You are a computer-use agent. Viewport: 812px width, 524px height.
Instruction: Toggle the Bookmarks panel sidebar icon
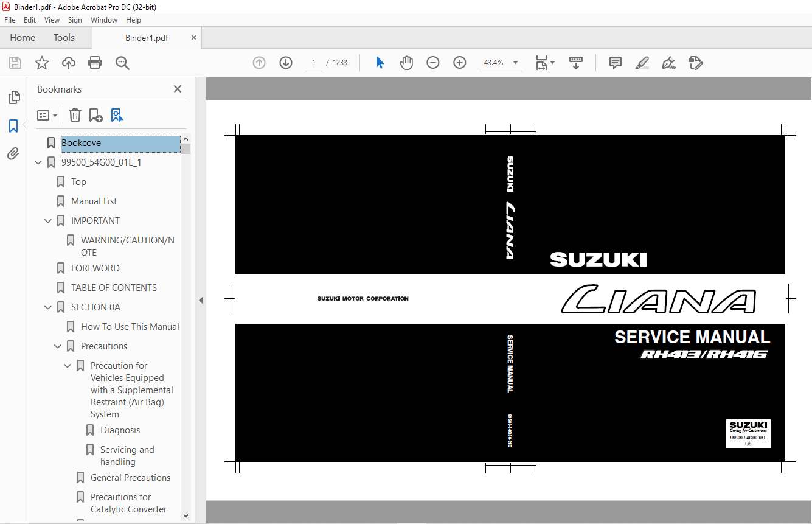pos(13,126)
